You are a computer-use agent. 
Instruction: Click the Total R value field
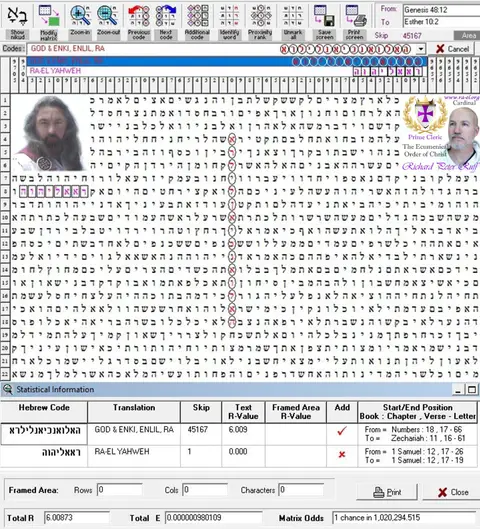pyautogui.click(x=77, y=518)
